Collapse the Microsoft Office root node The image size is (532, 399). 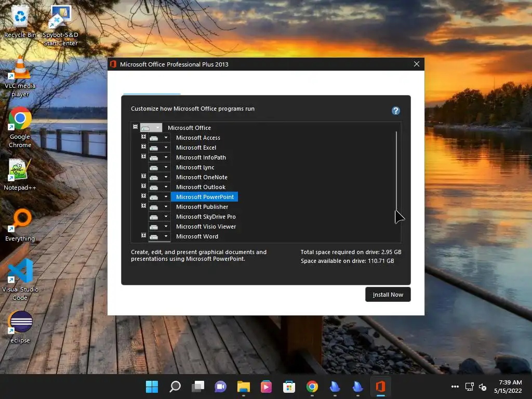point(136,127)
